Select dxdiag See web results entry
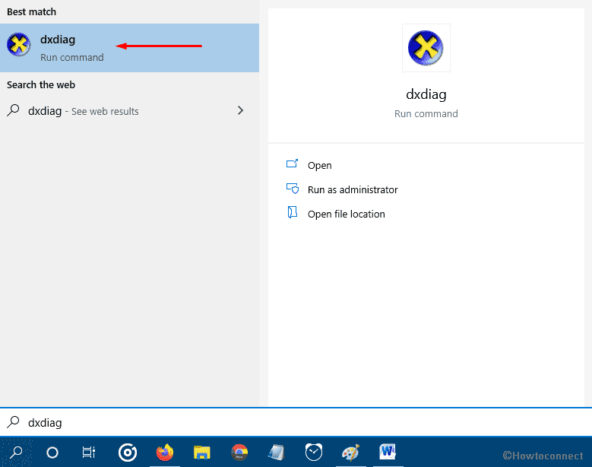Screen dimensions: 592x467 129,111
